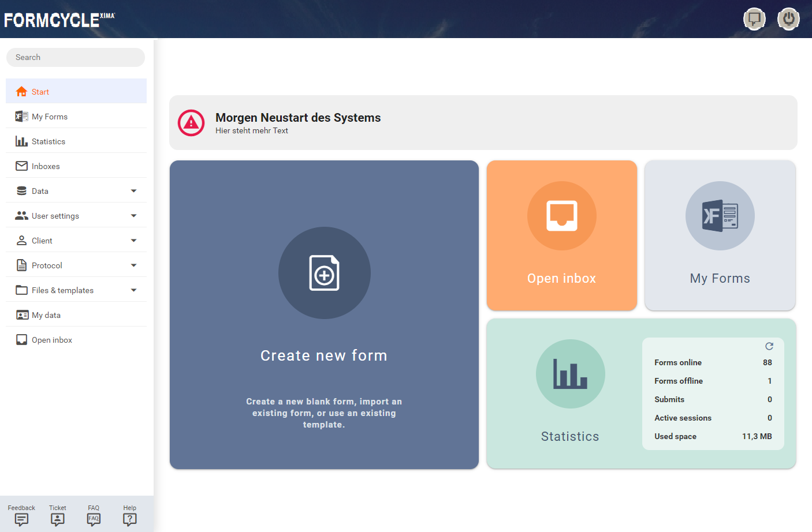Open the Help question mark icon
Screen dimensions: 812x532
click(x=130, y=519)
